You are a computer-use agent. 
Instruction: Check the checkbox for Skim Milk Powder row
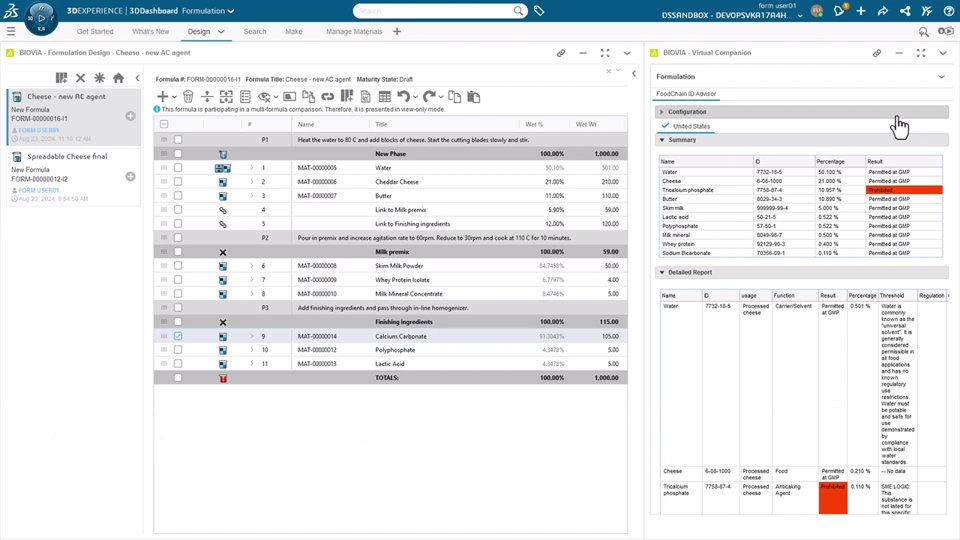(178, 266)
